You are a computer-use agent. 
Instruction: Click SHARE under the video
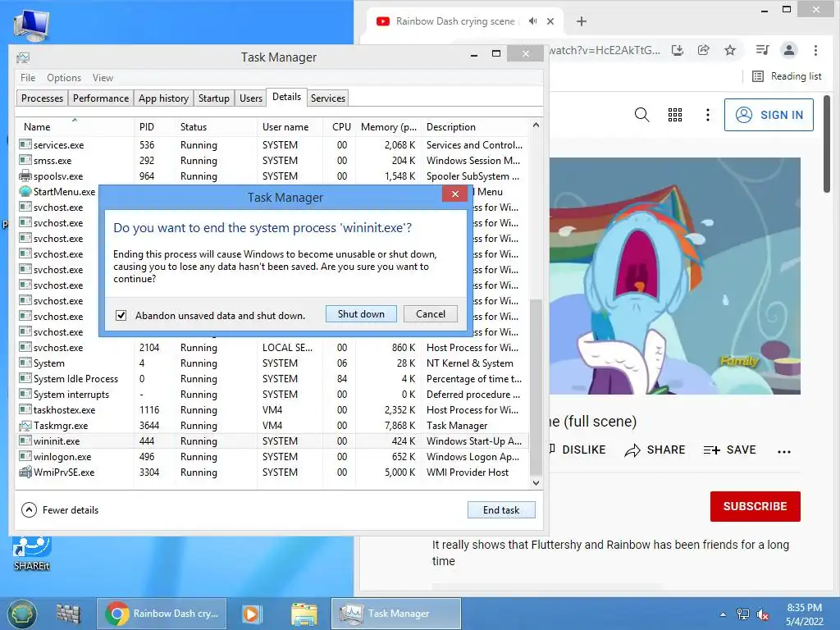coord(655,450)
